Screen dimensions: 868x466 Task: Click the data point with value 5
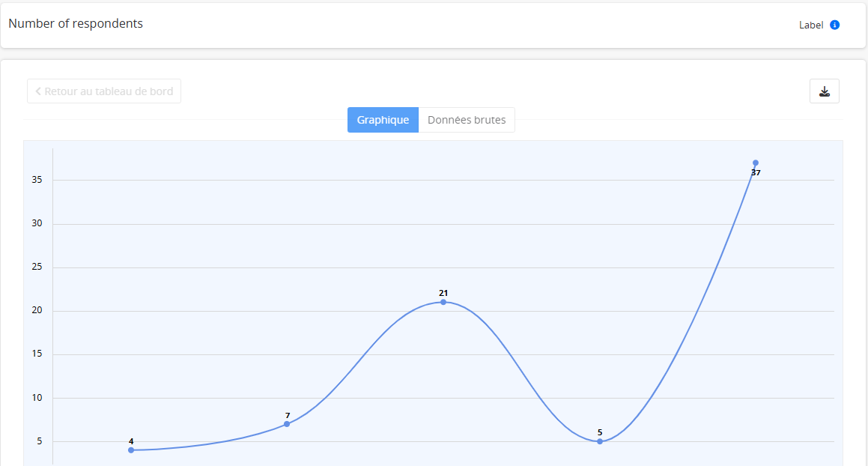pyautogui.click(x=600, y=441)
